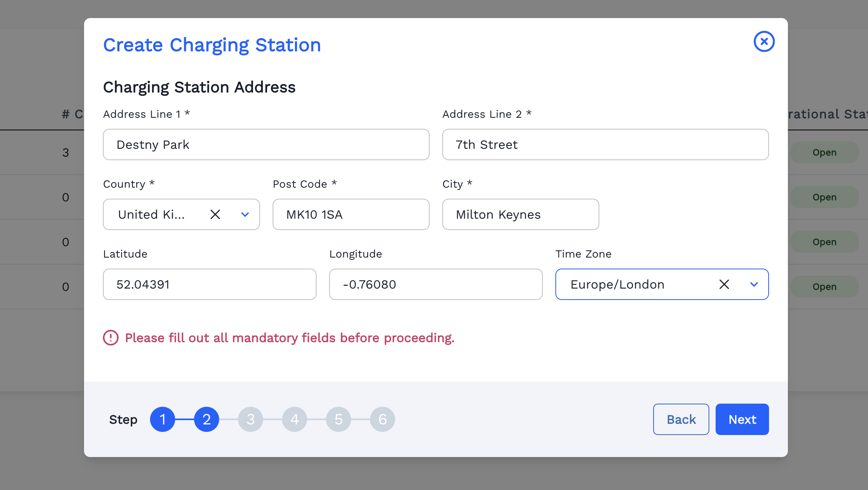
Task: Click the Address Line 1 field
Action: tap(266, 144)
